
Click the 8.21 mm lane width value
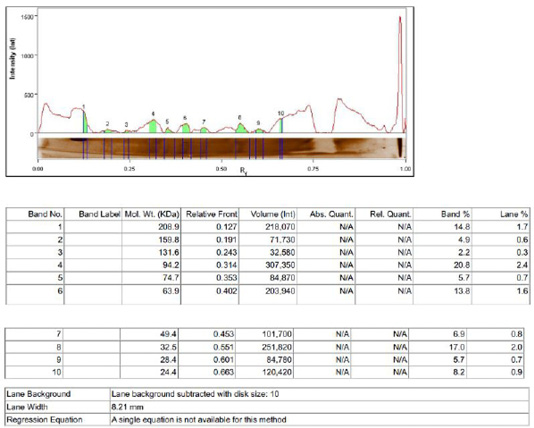127,407
